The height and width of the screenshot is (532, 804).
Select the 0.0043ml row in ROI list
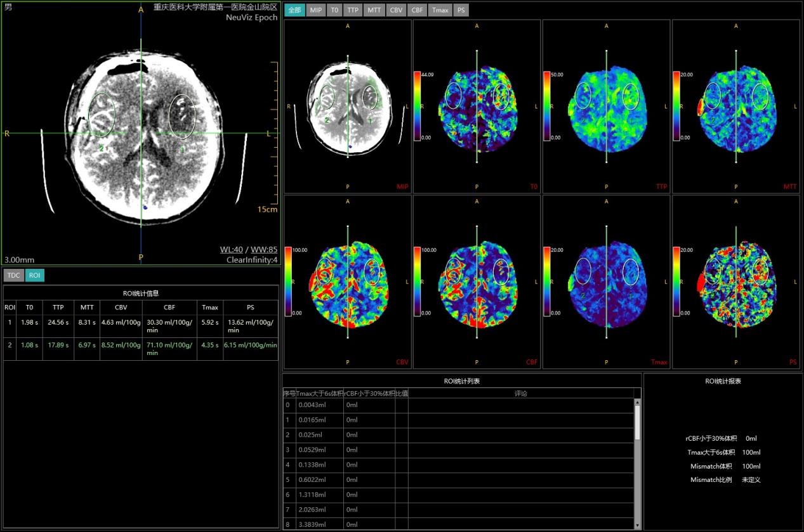458,405
